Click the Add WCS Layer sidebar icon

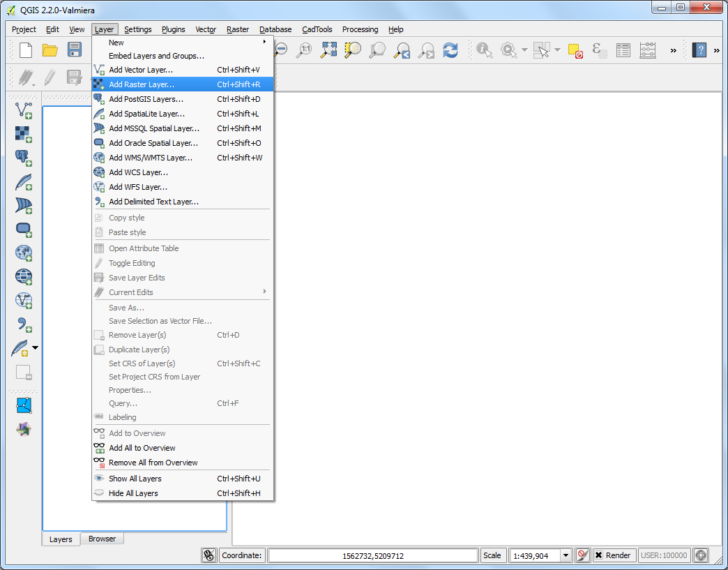pyautogui.click(x=23, y=277)
